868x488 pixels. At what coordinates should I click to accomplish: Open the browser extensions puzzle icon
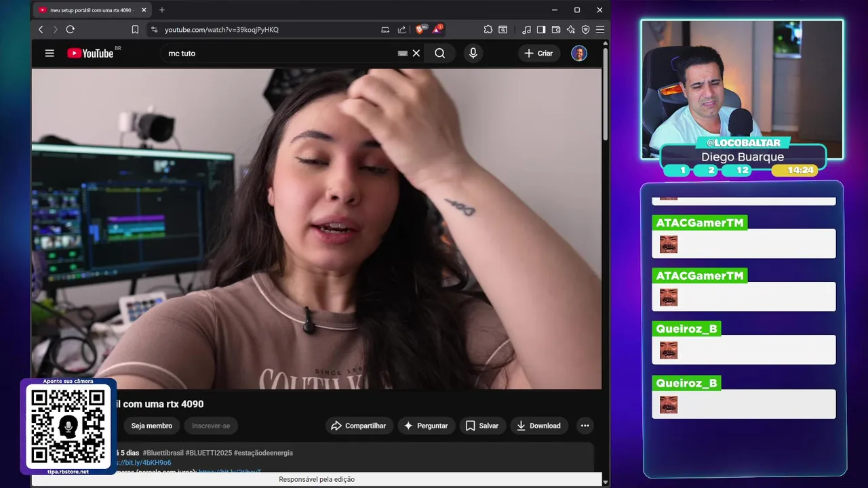[488, 30]
